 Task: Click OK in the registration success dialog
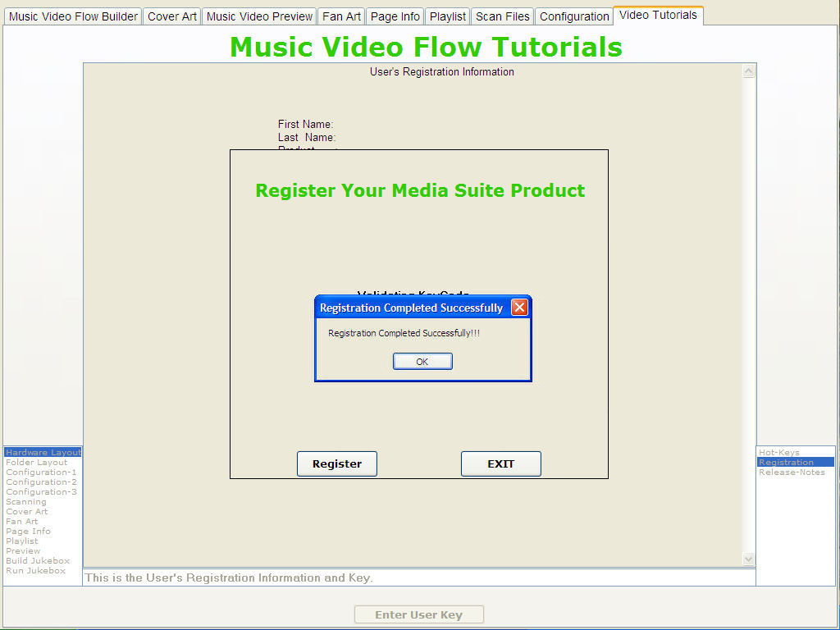point(422,362)
